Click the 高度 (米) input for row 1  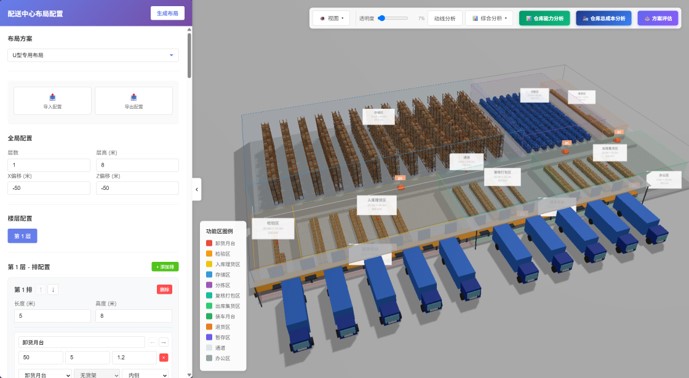coord(134,316)
